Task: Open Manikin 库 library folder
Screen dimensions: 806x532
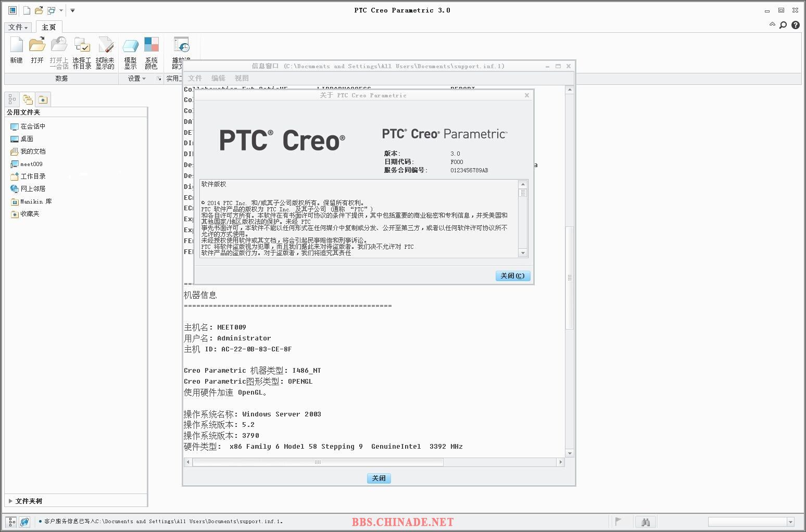Action: [x=31, y=201]
